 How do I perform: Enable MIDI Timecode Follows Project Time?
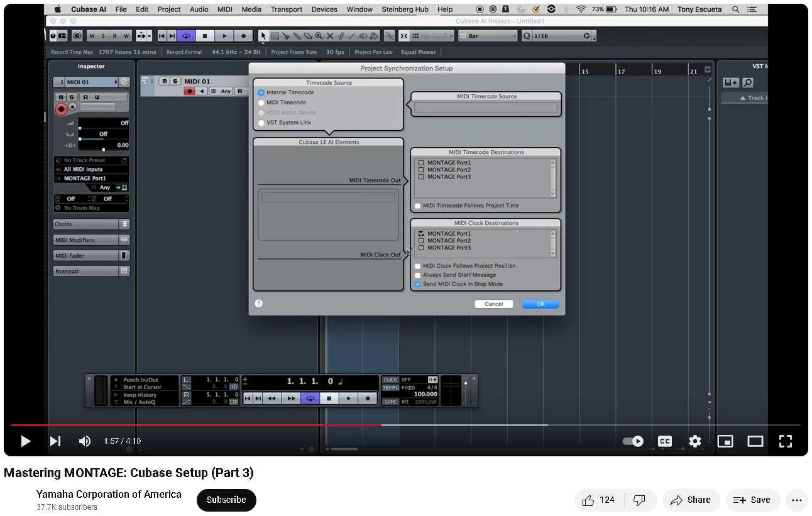pos(417,206)
